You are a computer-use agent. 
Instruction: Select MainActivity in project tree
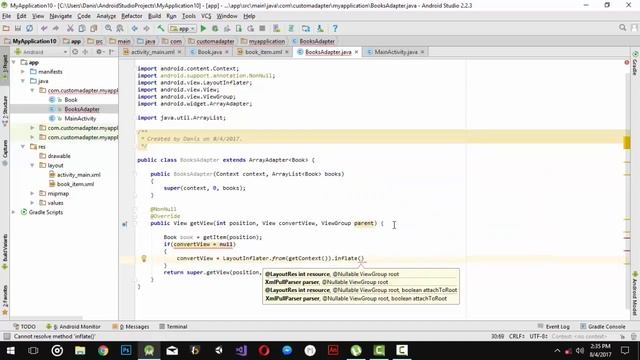(x=80, y=118)
